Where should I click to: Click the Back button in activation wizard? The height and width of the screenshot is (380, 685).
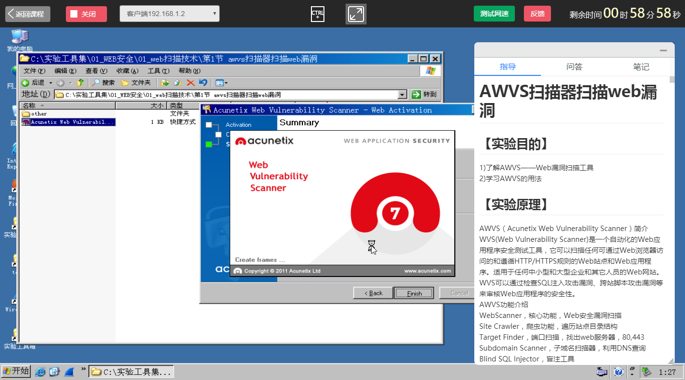373,293
